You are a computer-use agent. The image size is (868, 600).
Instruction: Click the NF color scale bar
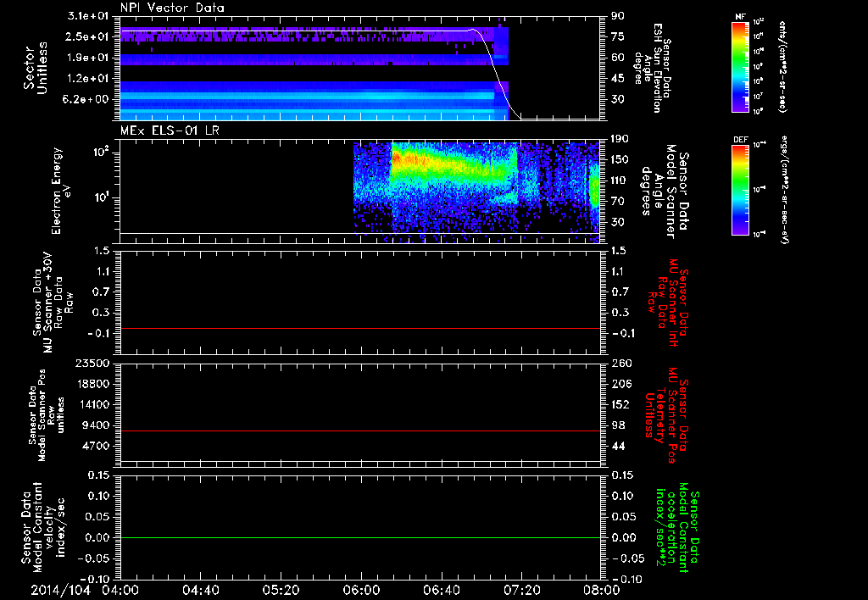pyautogui.click(x=740, y=66)
